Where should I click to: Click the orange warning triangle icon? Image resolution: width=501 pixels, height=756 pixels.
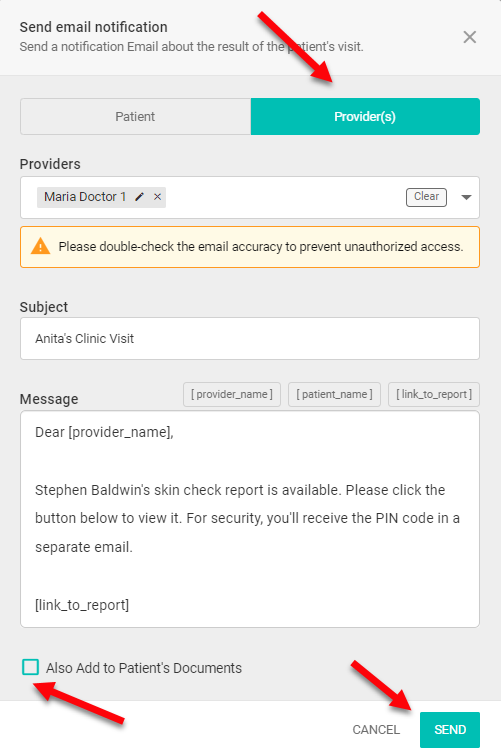click(x=41, y=246)
